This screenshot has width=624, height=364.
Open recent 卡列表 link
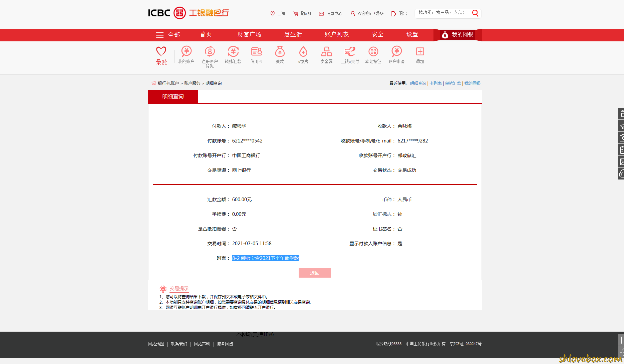[435, 83]
